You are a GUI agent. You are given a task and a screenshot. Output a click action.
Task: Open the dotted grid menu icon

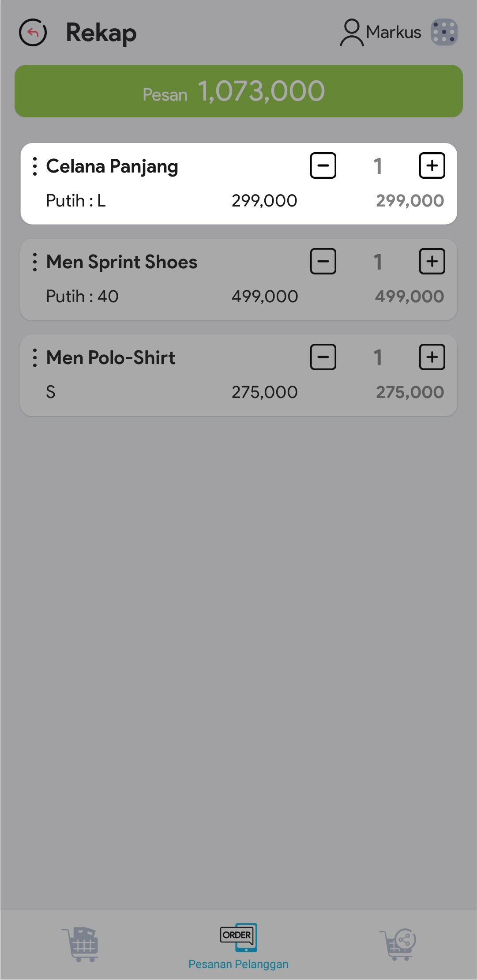(444, 32)
